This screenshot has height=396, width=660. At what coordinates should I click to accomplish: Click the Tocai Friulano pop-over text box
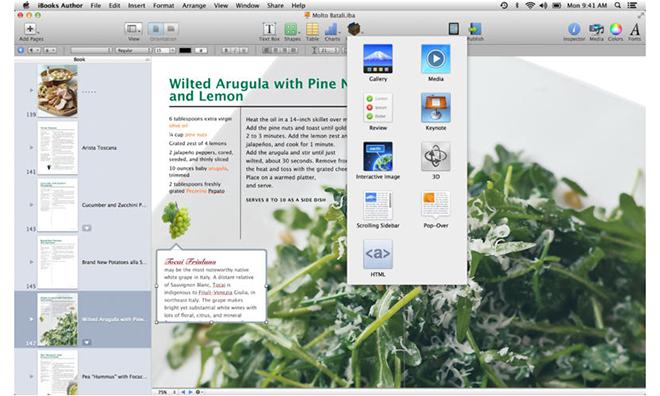pyautogui.click(x=211, y=286)
